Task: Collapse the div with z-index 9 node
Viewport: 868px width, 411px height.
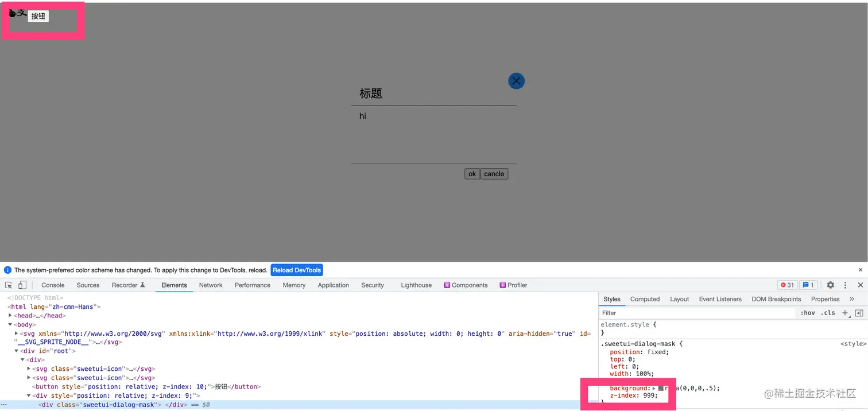Action: click(x=29, y=396)
